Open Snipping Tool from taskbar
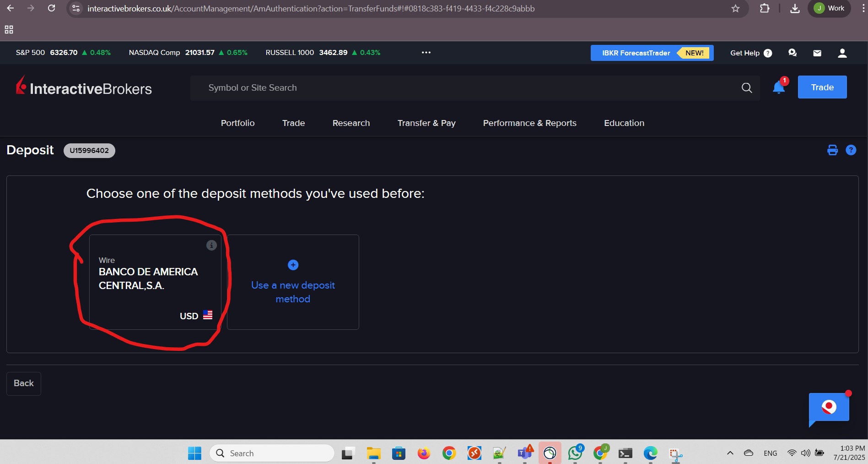Image resolution: width=868 pixels, height=464 pixels. (x=675, y=454)
